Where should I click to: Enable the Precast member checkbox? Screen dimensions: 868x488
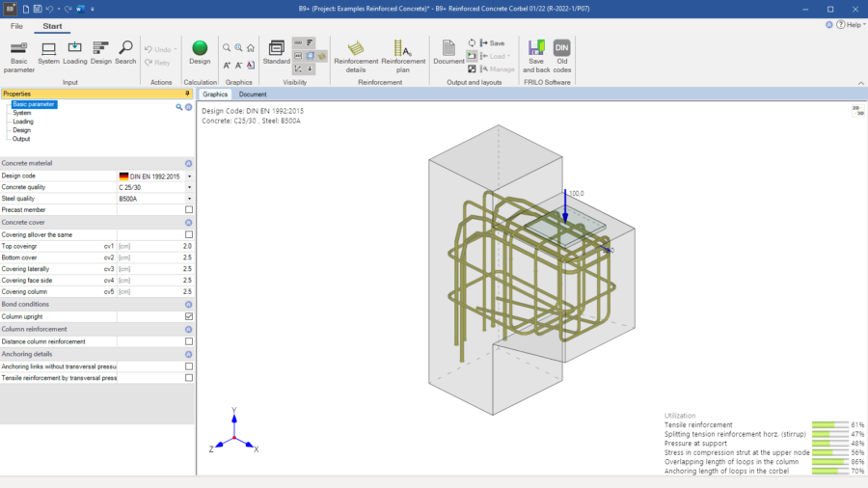coord(188,209)
